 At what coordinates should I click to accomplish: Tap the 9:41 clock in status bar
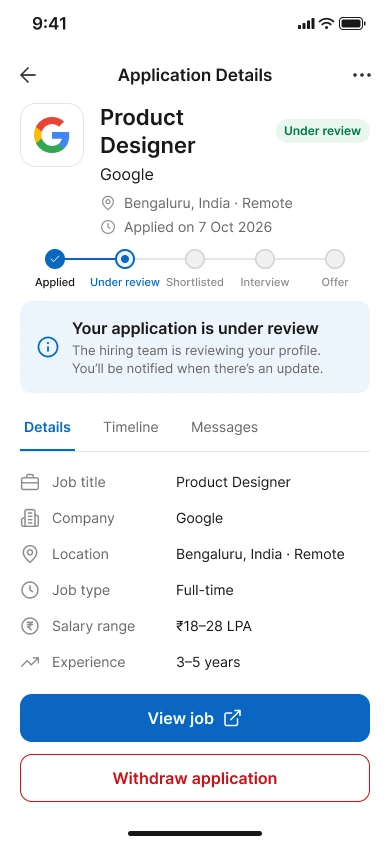(49, 24)
